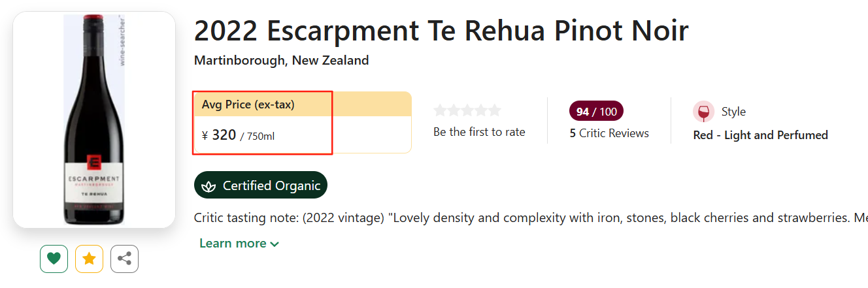Expand the Learn more chevron arrow
The height and width of the screenshot is (288, 868).
pos(275,244)
